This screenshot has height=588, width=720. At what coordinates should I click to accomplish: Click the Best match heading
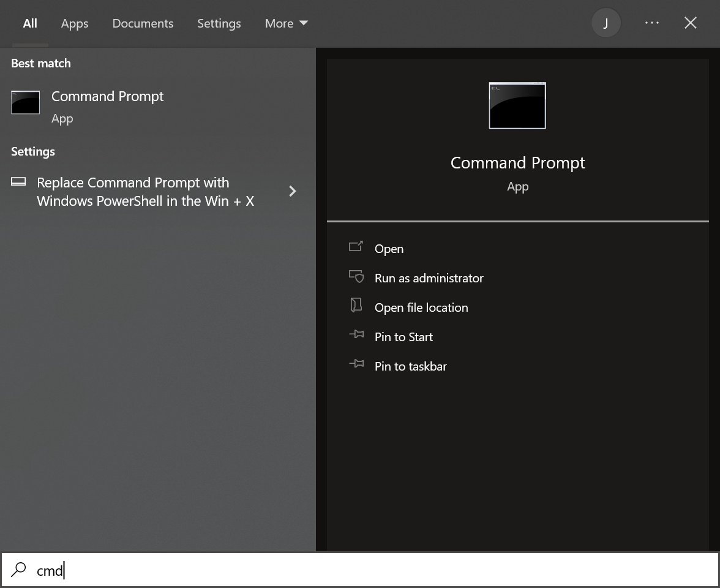(x=41, y=63)
